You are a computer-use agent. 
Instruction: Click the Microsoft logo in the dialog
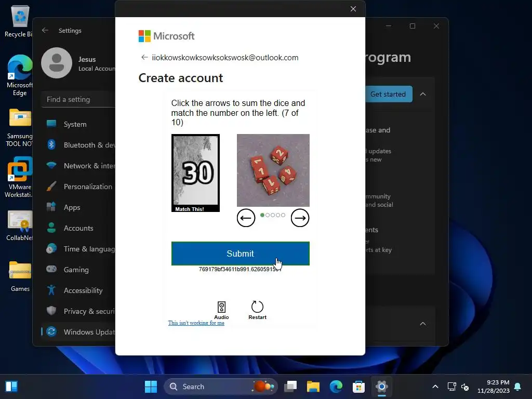click(x=167, y=36)
